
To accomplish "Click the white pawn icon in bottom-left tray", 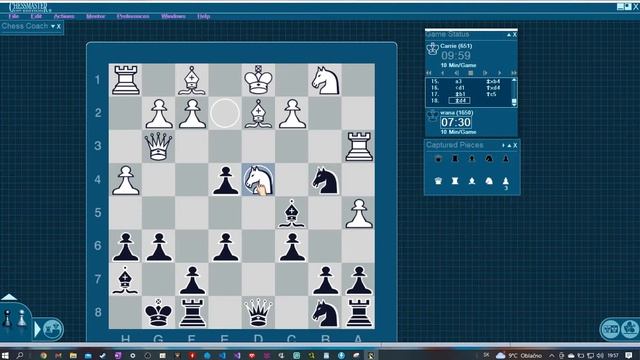I will click(x=22, y=319).
